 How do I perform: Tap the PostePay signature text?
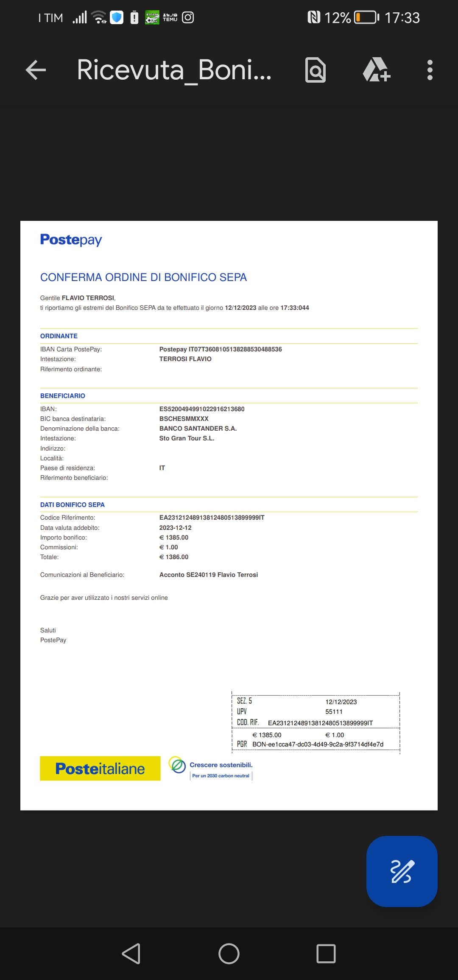click(x=53, y=640)
